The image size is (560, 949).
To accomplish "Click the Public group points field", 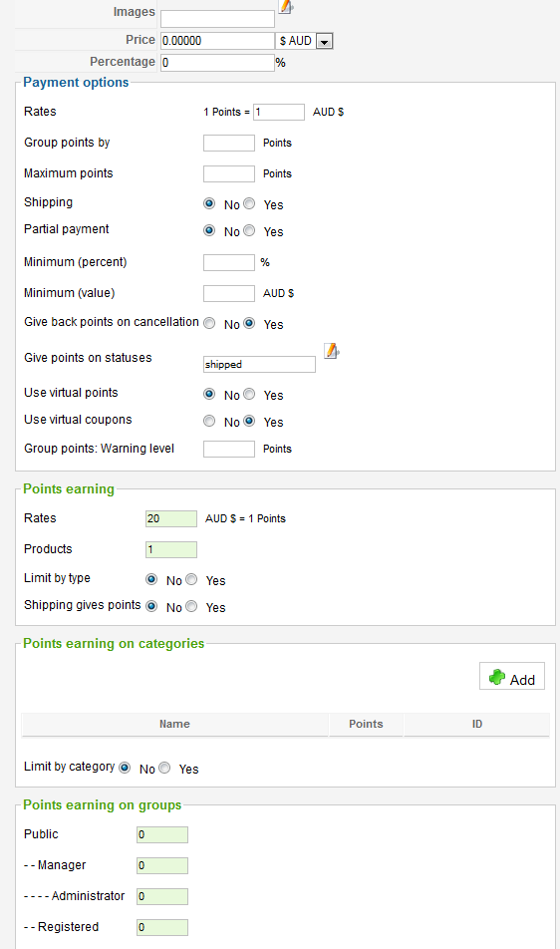I will (x=162, y=834).
